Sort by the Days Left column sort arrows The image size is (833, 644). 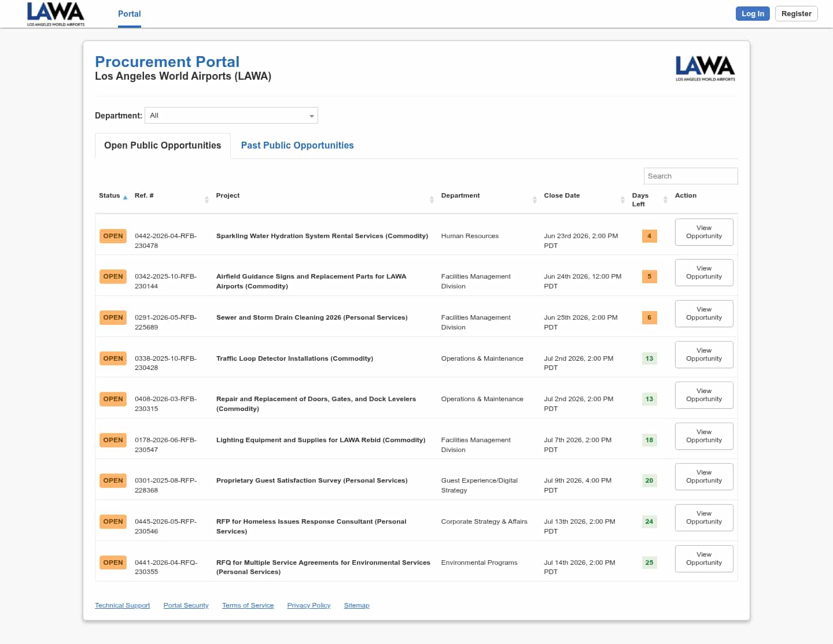665,199
